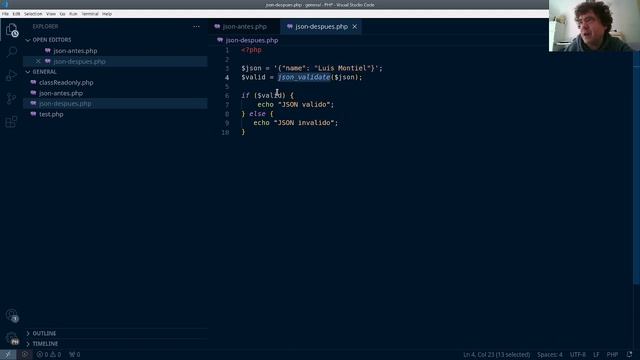Screen dimensions: 640x360
Task: Open the Run and Debug view
Action: [11, 76]
